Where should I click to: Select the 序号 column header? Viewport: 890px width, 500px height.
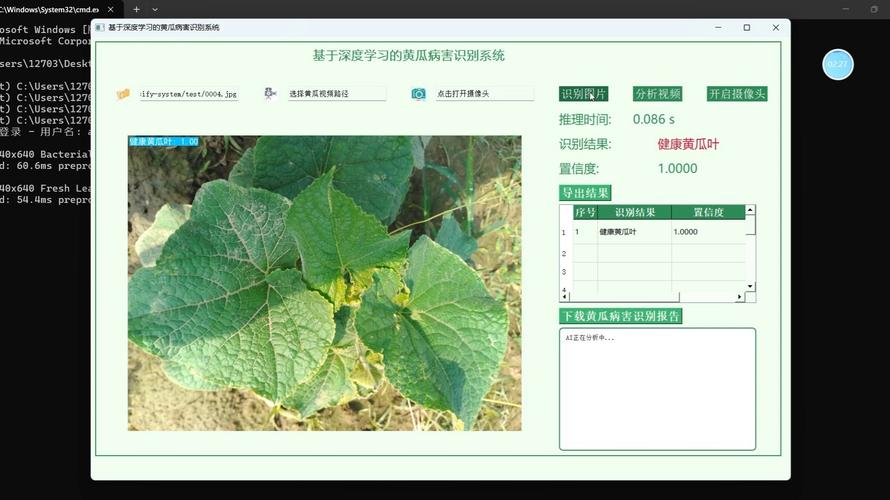[x=585, y=212]
